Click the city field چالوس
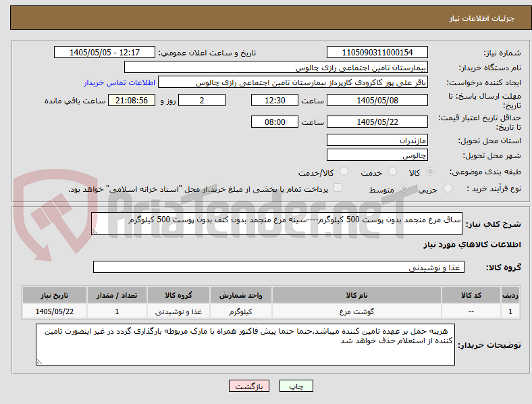 377,155
